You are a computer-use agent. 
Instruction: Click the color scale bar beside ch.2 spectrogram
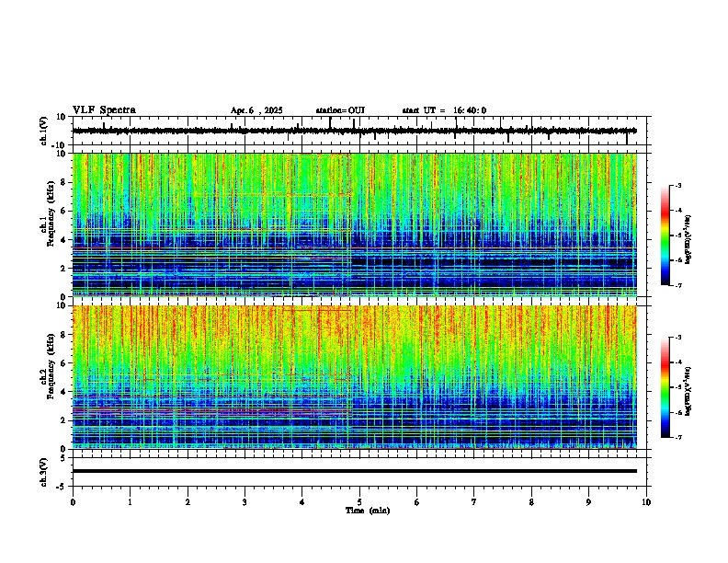665,387
